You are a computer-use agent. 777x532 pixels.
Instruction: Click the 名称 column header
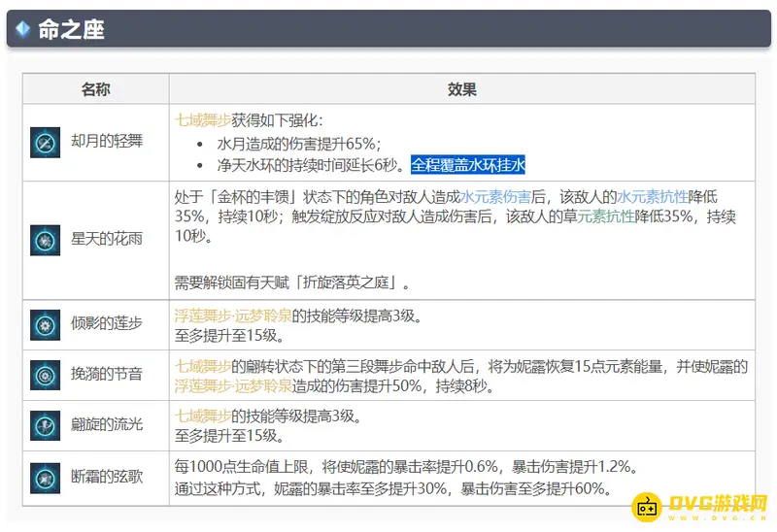tap(95, 89)
